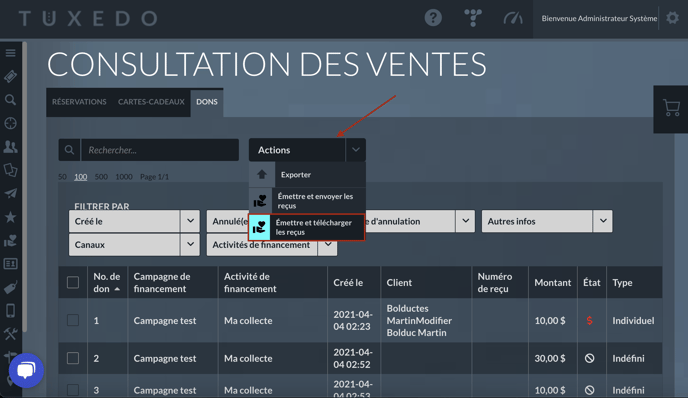Open the chat bubble widget

click(26, 370)
